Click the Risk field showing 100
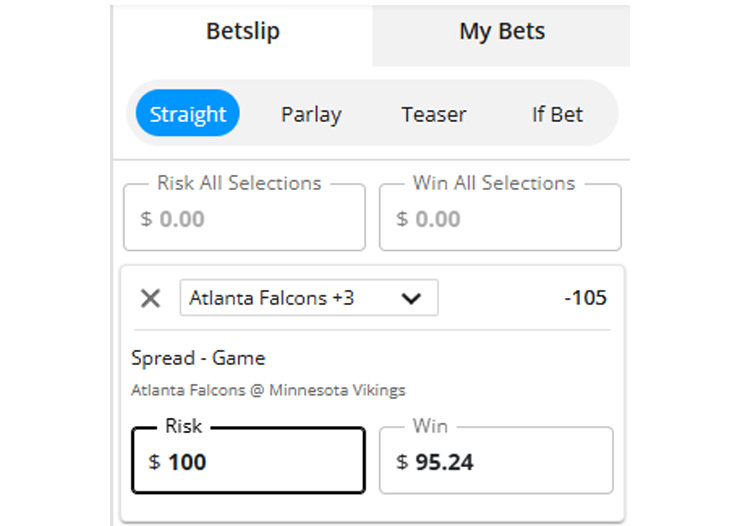The height and width of the screenshot is (526, 740). click(260, 462)
